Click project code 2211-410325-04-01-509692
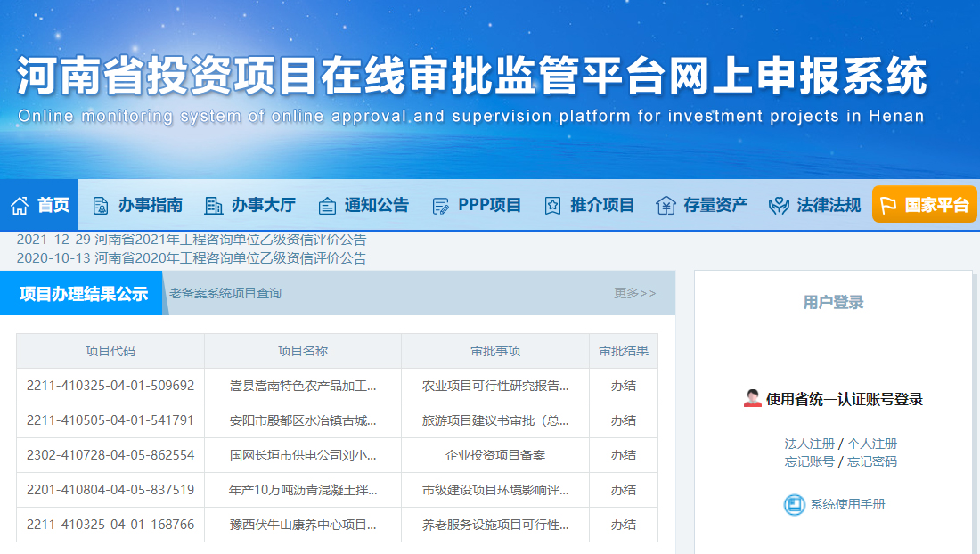Screen dimensions: 980x554 pos(110,386)
